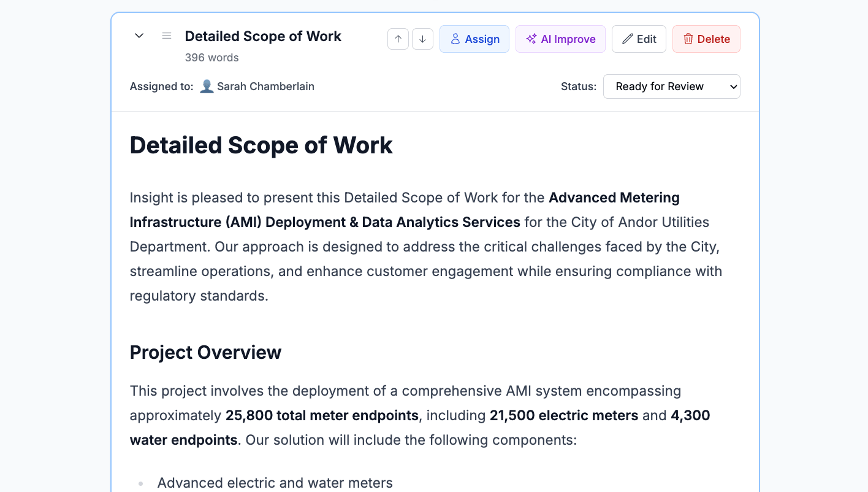
Task: Click the sparkles icon on AI Improve
Action: [x=530, y=39]
